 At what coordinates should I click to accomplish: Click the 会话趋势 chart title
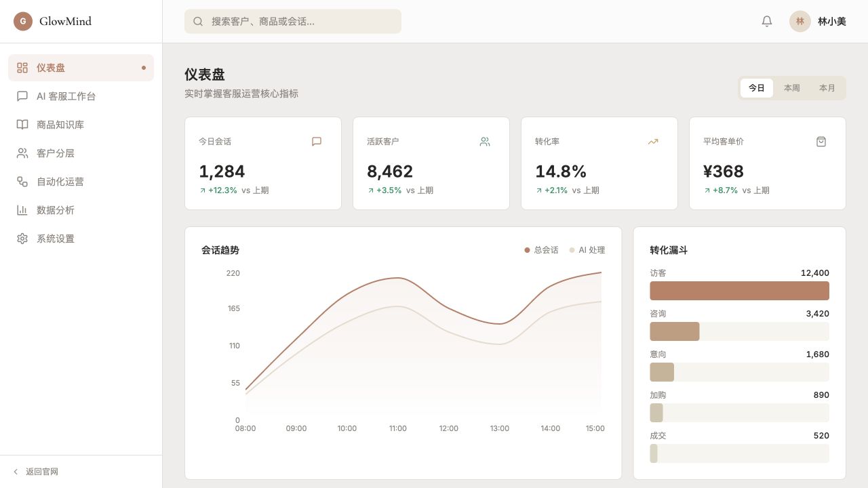pos(220,250)
